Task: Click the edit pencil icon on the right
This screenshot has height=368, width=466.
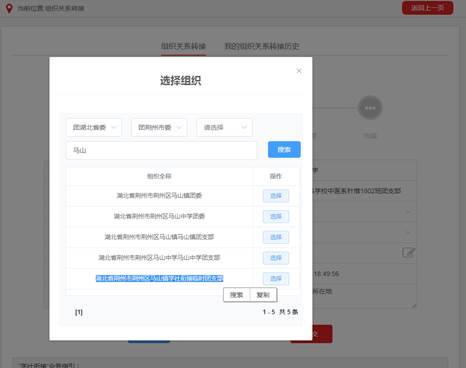Action: pos(408,252)
